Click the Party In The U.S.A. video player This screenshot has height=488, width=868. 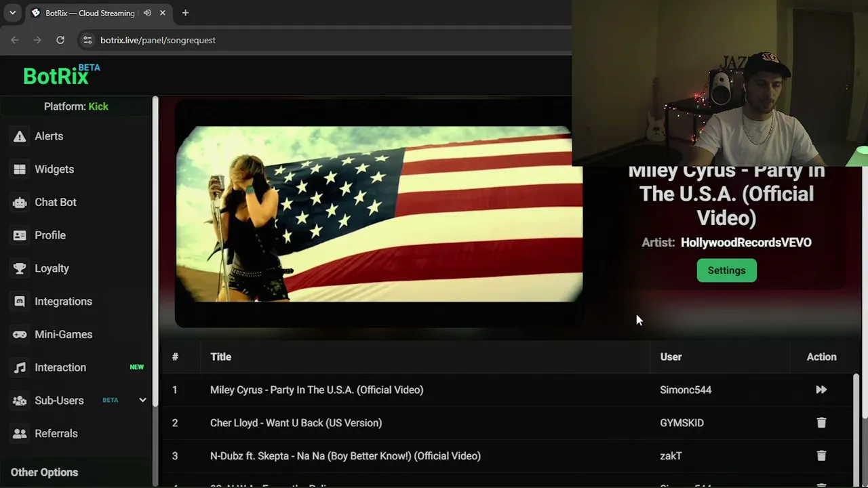(379, 214)
